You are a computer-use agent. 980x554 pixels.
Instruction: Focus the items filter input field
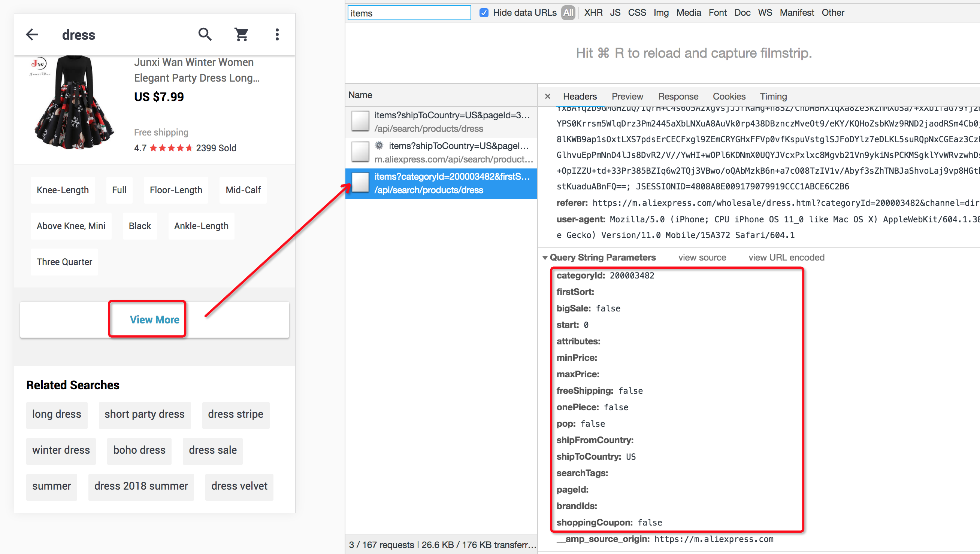(x=409, y=13)
